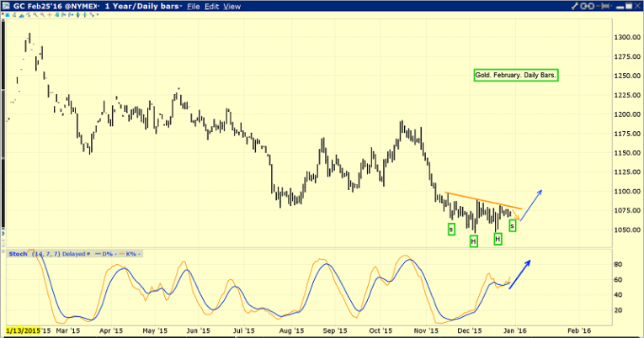Select the second 'H' head marker box
The width and height of the screenshot is (644, 338).
click(x=498, y=239)
